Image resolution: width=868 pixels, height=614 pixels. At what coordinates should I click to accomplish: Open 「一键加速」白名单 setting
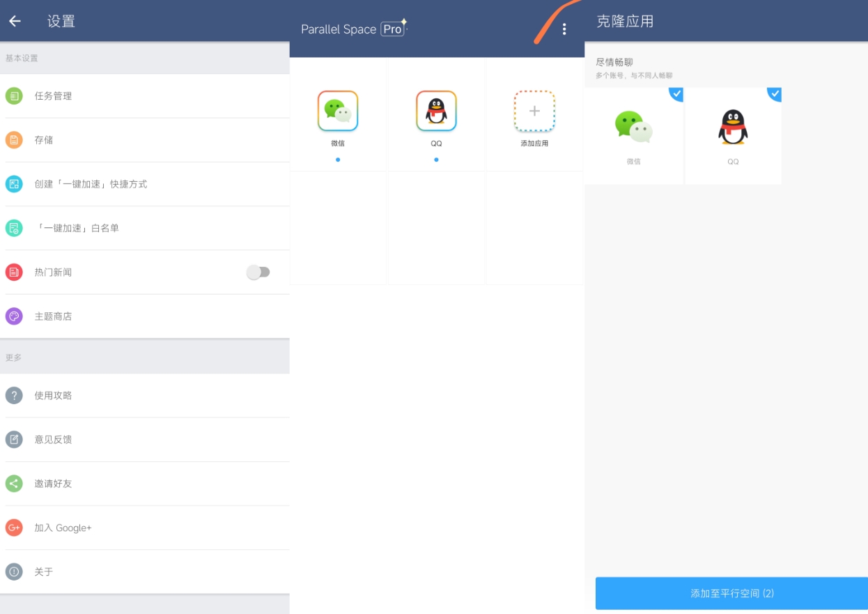(77, 228)
